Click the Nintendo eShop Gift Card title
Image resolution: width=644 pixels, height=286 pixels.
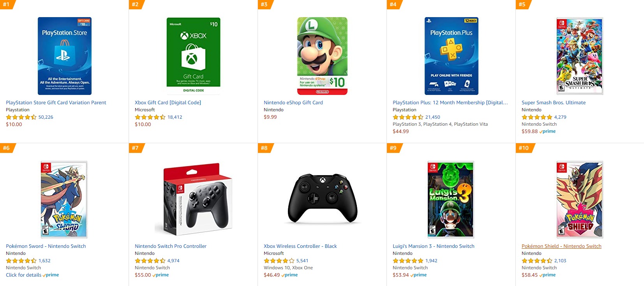pyautogui.click(x=293, y=103)
